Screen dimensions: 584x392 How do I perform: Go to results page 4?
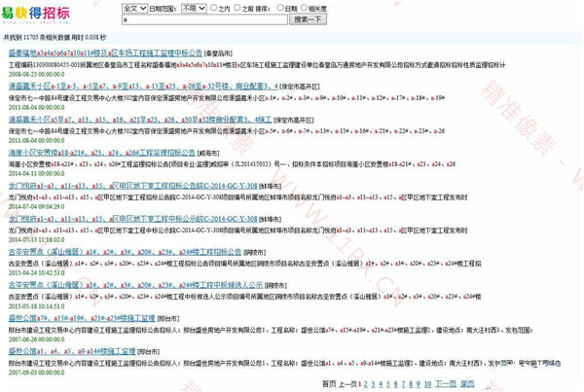(x=381, y=384)
